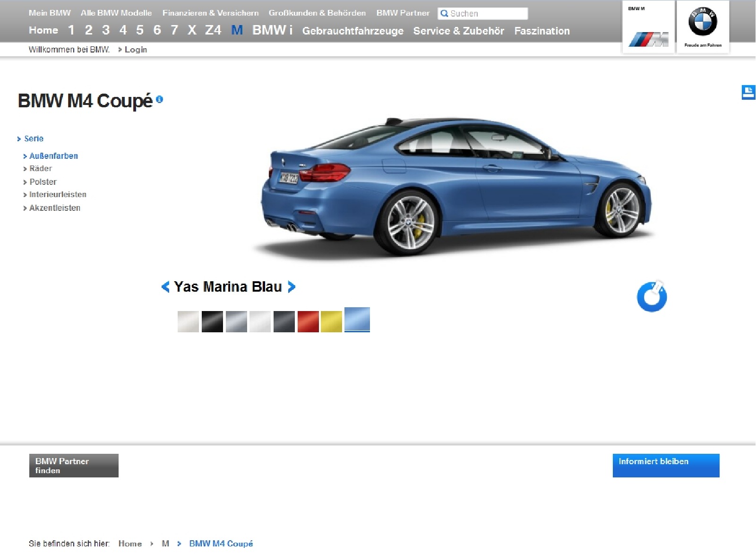756x554 pixels.
Task: Open the M navigation item
Action: (x=237, y=30)
